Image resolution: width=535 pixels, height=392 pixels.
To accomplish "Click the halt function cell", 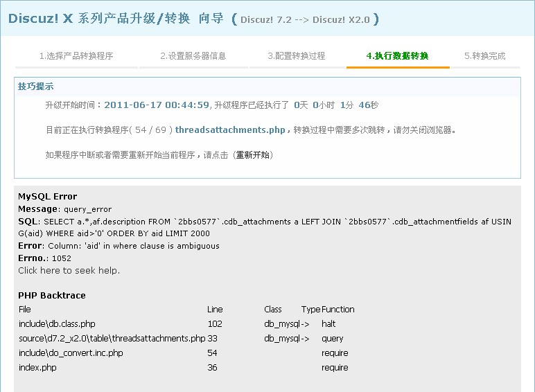I will [x=328, y=324].
